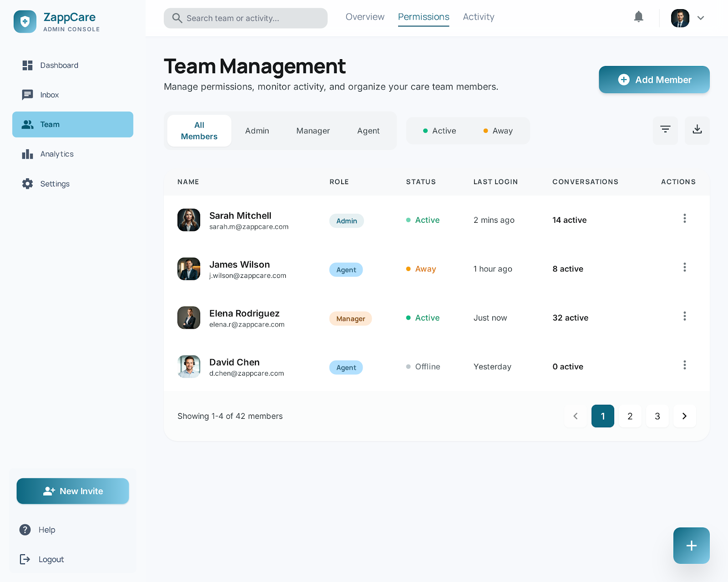728x582 pixels.
Task: Go to Inbox in sidebar
Action: (49, 95)
